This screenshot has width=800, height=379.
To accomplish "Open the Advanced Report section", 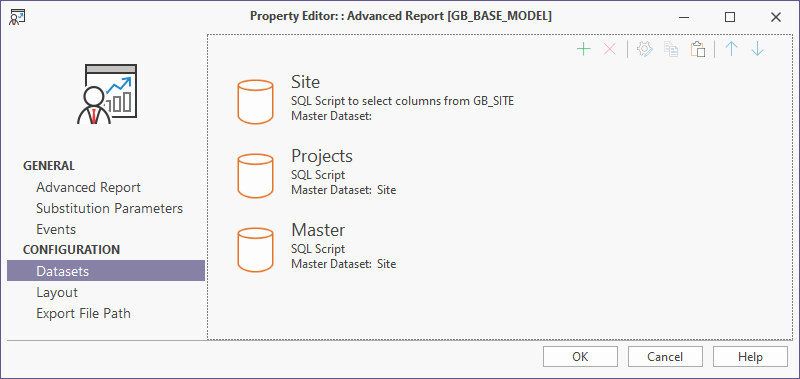I will (x=88, y=187).
